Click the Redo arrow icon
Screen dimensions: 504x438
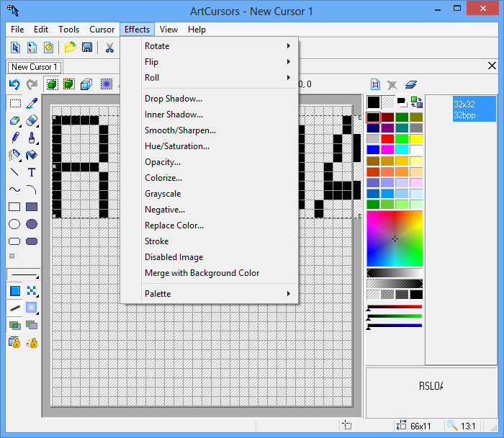tap(32, 84)
